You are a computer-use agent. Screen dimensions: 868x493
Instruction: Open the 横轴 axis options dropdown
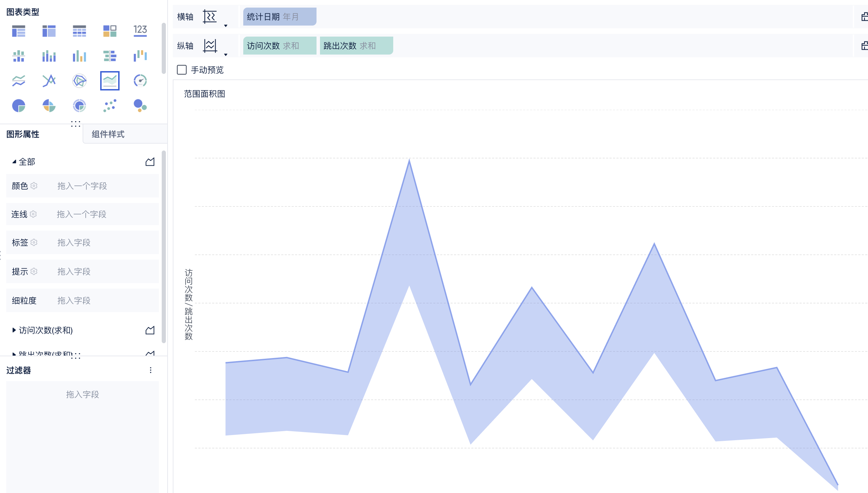(226, 26)
